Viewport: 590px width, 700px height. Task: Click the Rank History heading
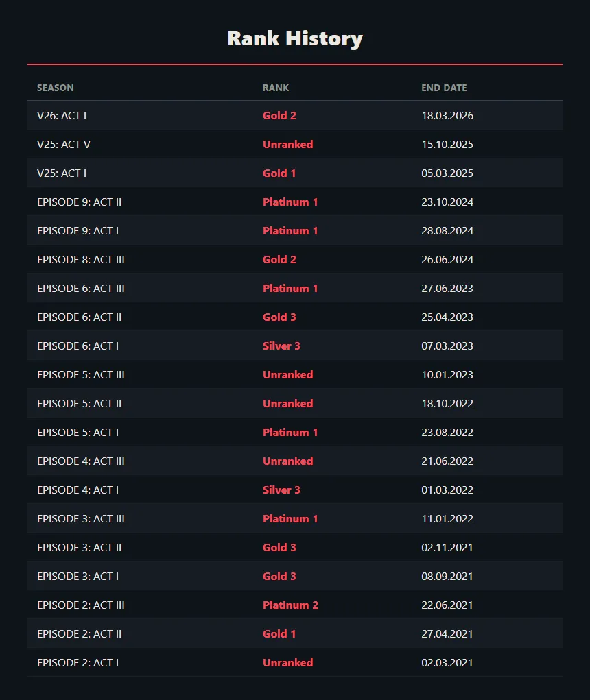pos(295,38)
